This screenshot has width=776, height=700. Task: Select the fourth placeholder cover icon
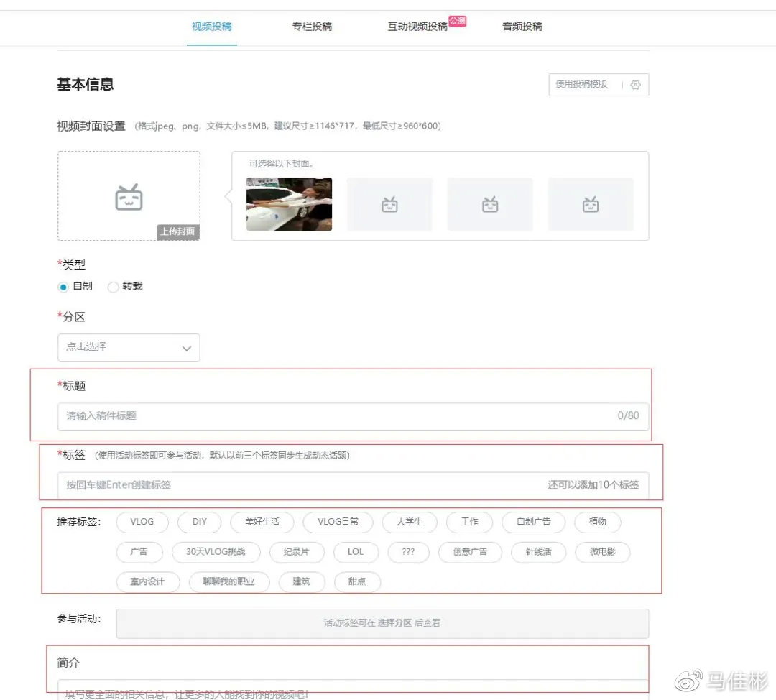[591, 204]
